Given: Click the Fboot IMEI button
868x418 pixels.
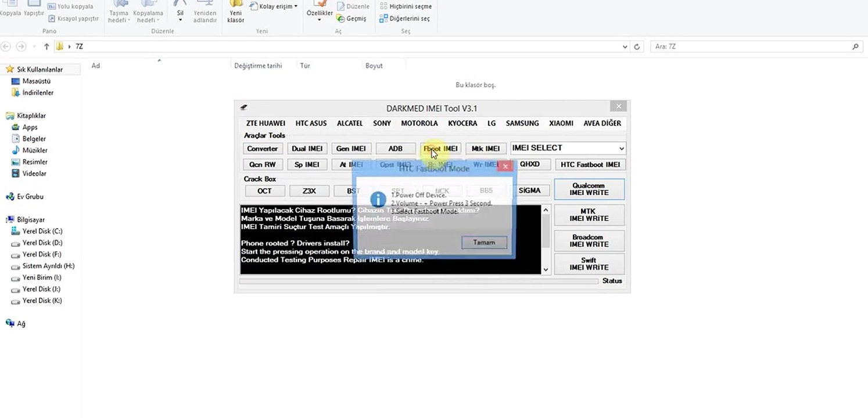Looking at the screenshot, I should (440, 149).
